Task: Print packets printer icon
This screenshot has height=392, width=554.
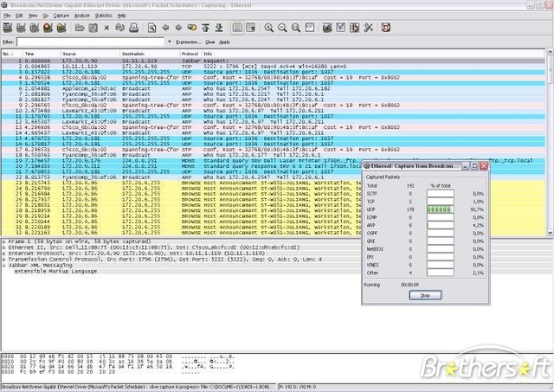Action: point(133,28)
